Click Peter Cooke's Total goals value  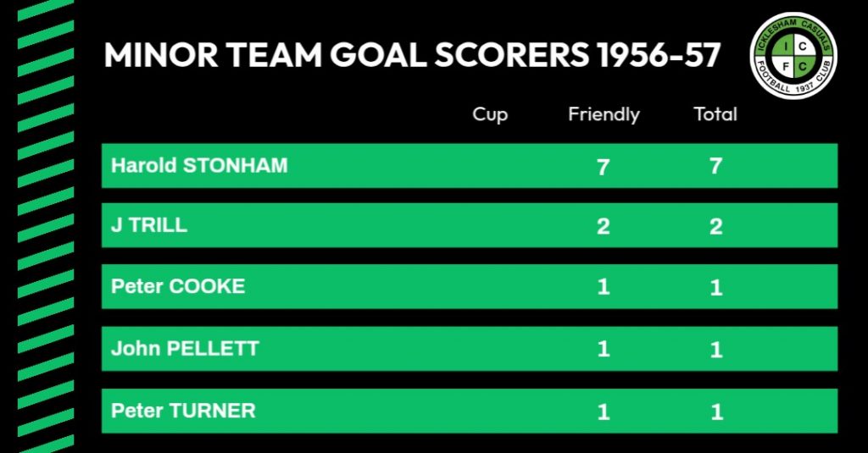[716, 287]
